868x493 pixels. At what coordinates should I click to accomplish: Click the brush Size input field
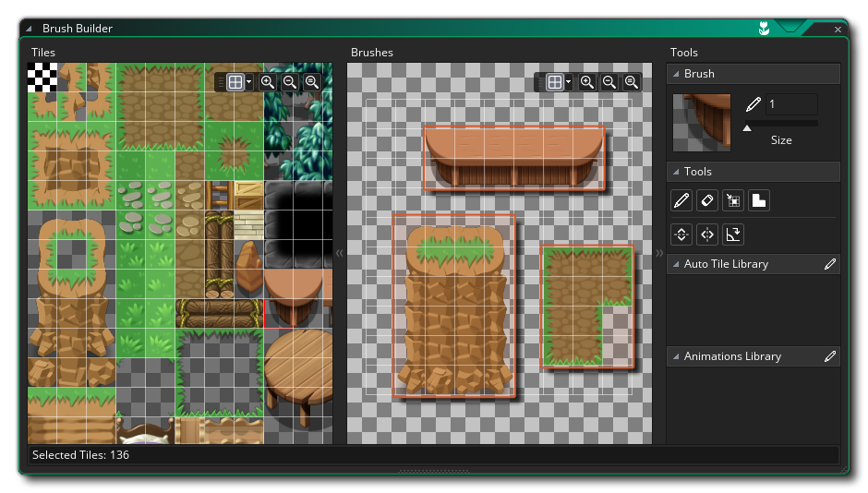[x=790, y=104]
